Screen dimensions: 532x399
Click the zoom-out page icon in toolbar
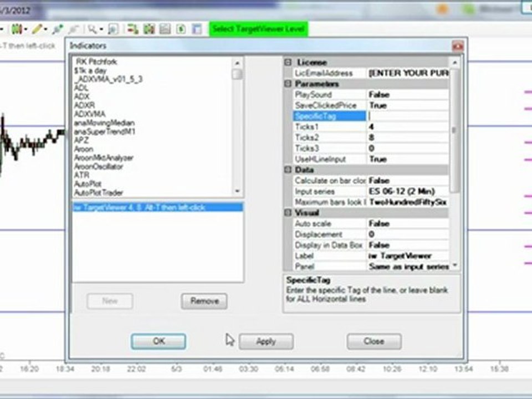point(113,29)
